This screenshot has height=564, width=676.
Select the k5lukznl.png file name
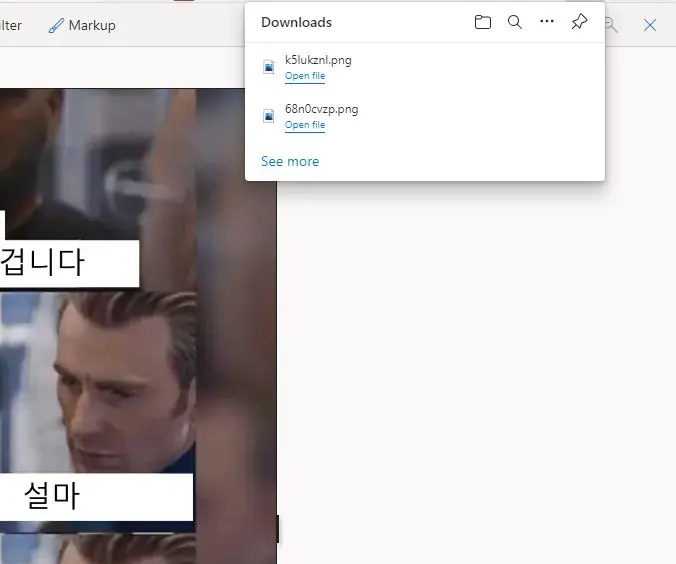pos(318,60)
